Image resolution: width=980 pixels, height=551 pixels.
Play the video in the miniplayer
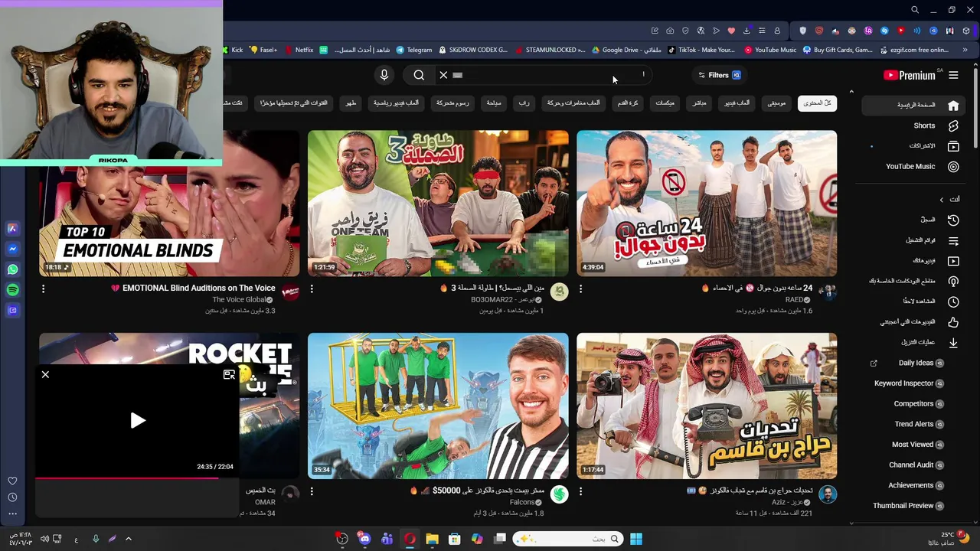pyautogui.click(x=137, y=420)
